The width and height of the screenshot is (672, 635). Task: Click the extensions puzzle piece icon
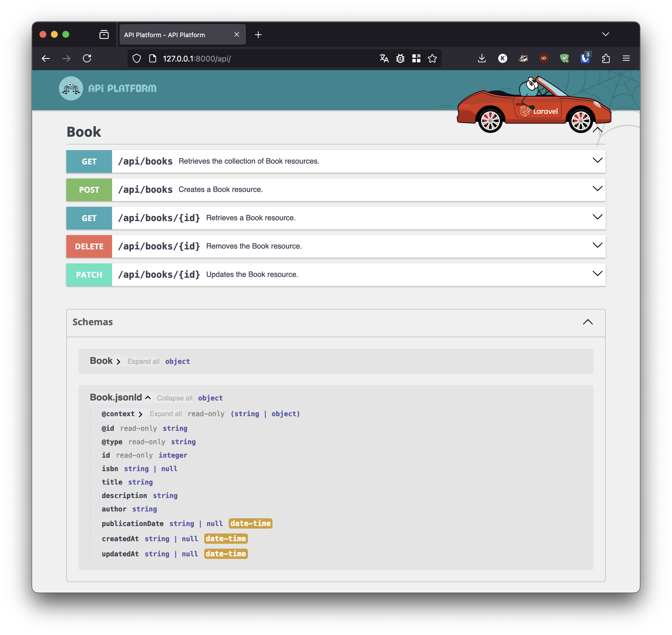pyautogui.click(x=606, y=58)
